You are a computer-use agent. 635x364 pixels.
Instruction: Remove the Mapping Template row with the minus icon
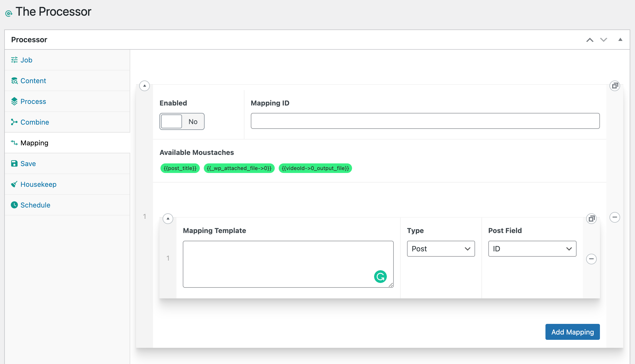click(591, 259)
